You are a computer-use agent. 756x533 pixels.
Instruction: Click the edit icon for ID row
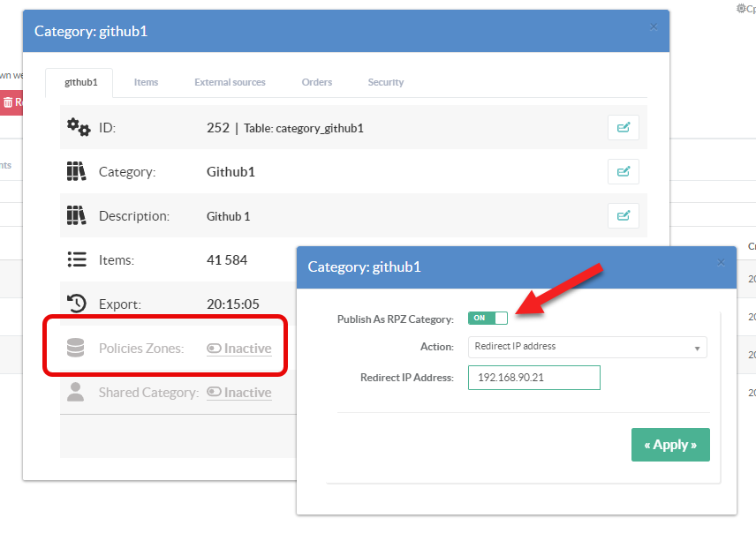pyautogui.click(x=623, y=127)
